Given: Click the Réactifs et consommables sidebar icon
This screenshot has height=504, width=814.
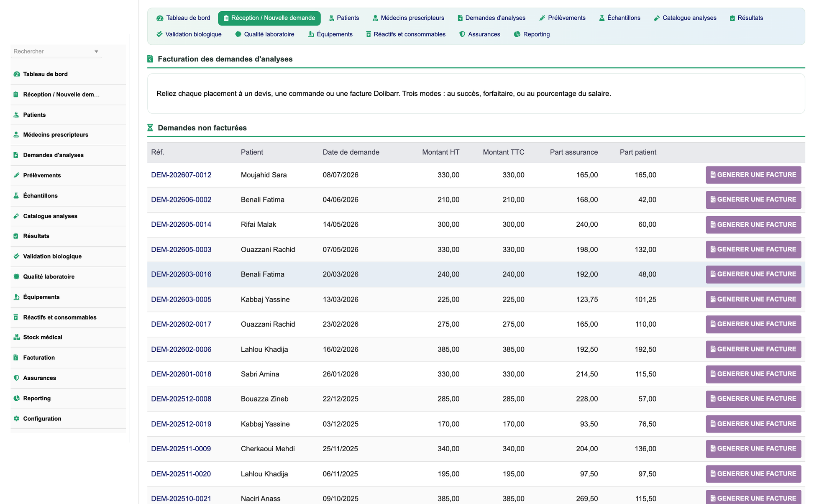Looking at the screenshot, I should [x=16, y=317].
